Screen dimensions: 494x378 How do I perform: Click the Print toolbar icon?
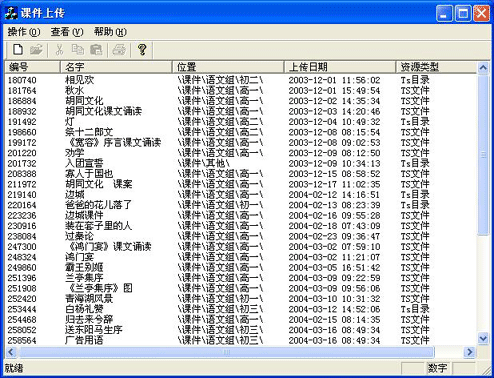(119, 50)
